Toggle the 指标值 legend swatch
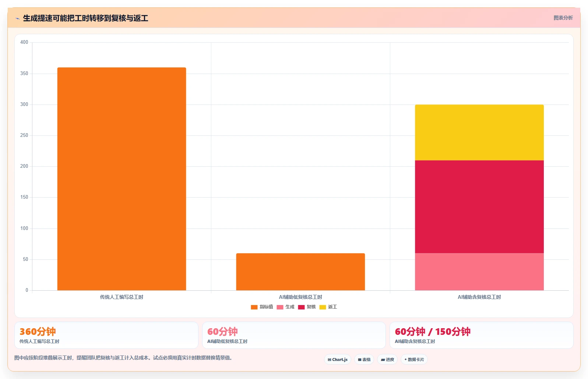 coord(254,307)
